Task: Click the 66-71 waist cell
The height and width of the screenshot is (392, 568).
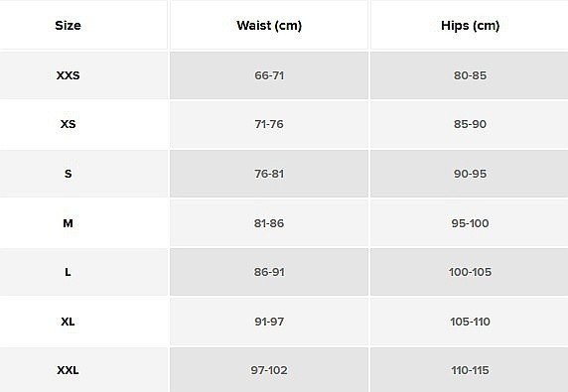Action: (269, 75)
